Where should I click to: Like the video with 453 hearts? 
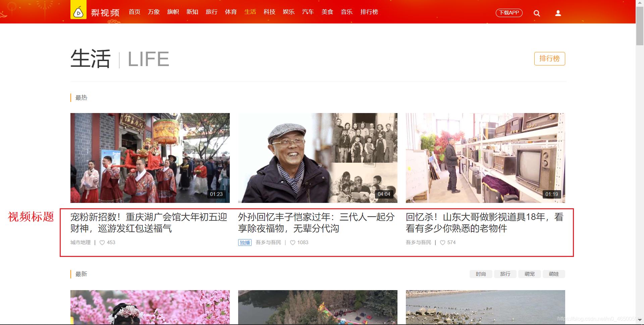[102, 242]
